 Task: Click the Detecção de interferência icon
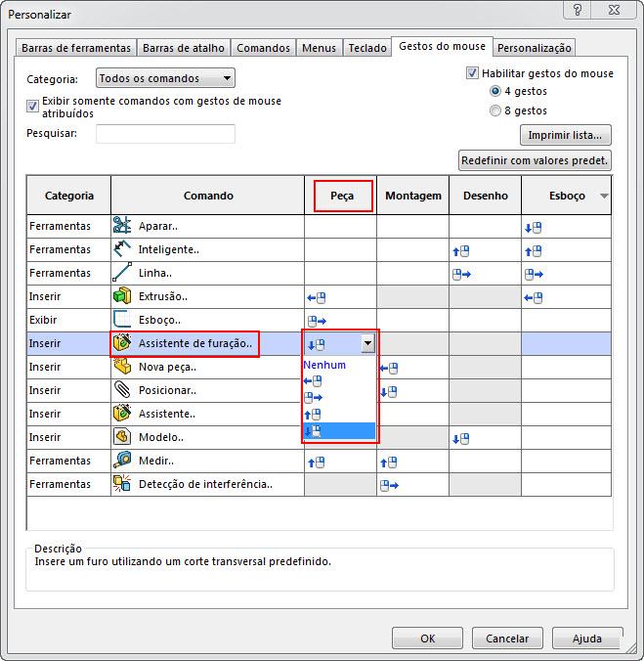click(x=122, y=483)
